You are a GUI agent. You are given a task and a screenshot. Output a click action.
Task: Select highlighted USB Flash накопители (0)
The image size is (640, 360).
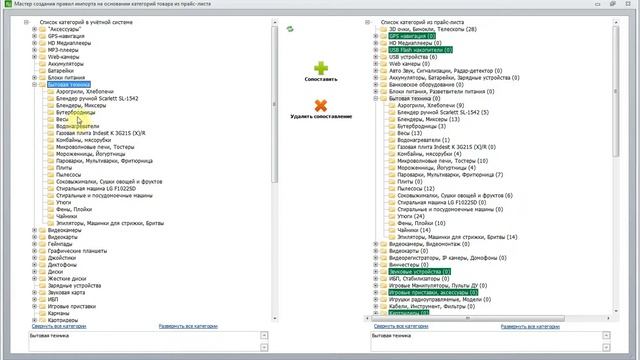[x=420, y=50]
